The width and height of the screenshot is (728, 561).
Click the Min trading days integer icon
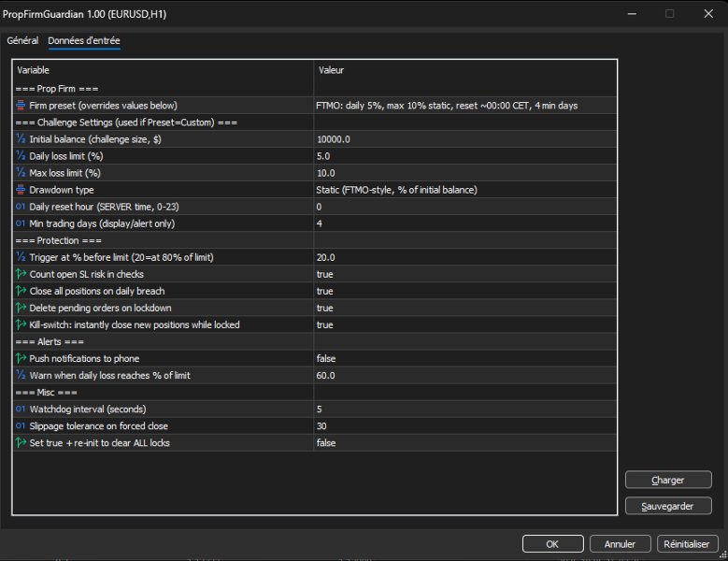[21, 223]
